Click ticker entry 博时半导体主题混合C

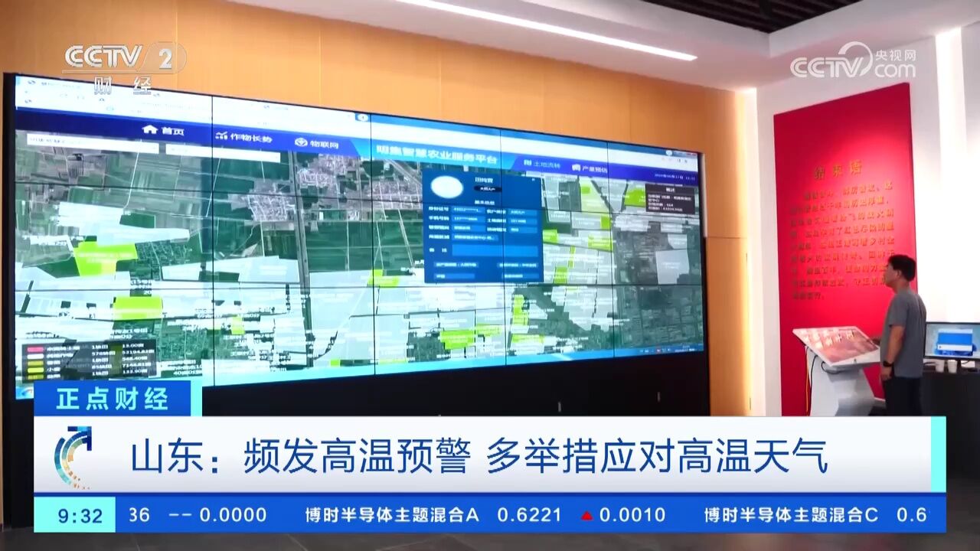(792, 515)
